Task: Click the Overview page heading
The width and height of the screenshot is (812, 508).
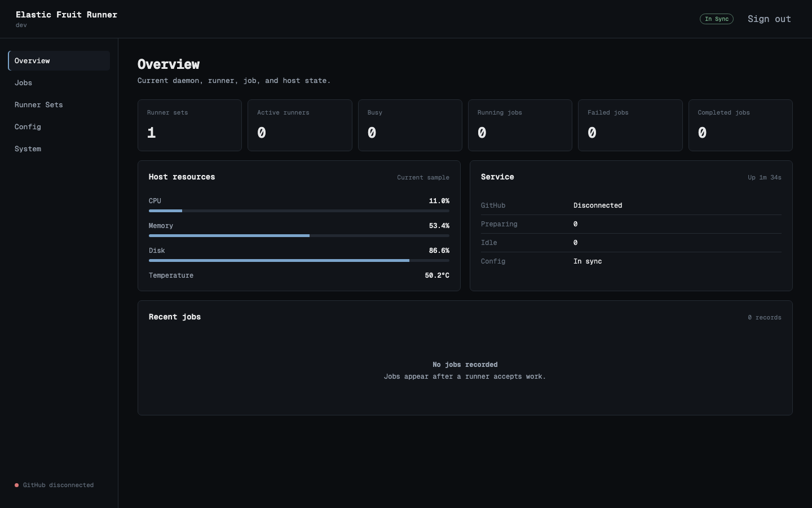Action: (x=169, y=64)
